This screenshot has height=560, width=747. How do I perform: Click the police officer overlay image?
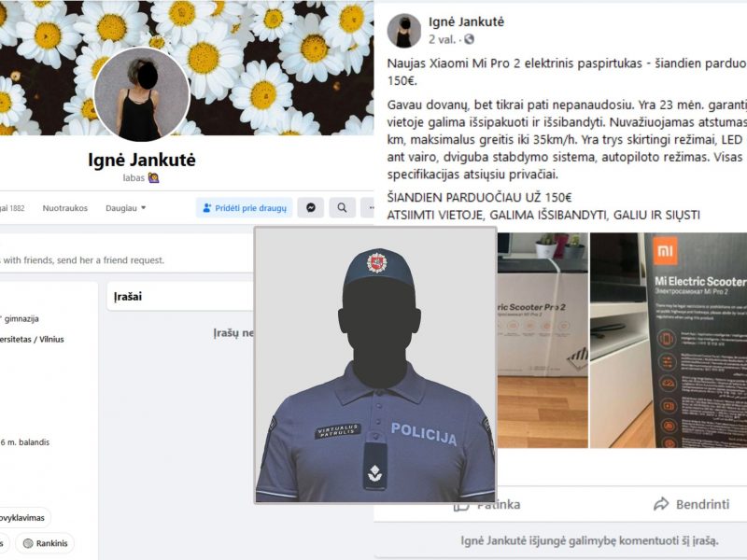point(375,365)
